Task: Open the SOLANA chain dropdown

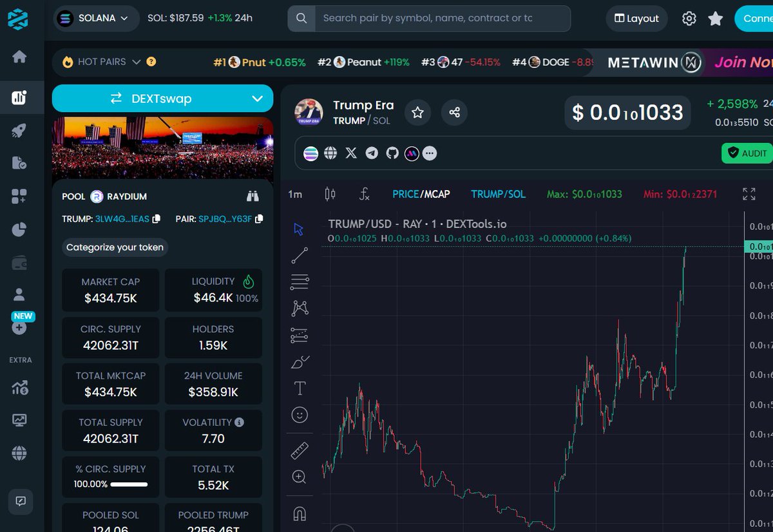Action: (96, 19)
